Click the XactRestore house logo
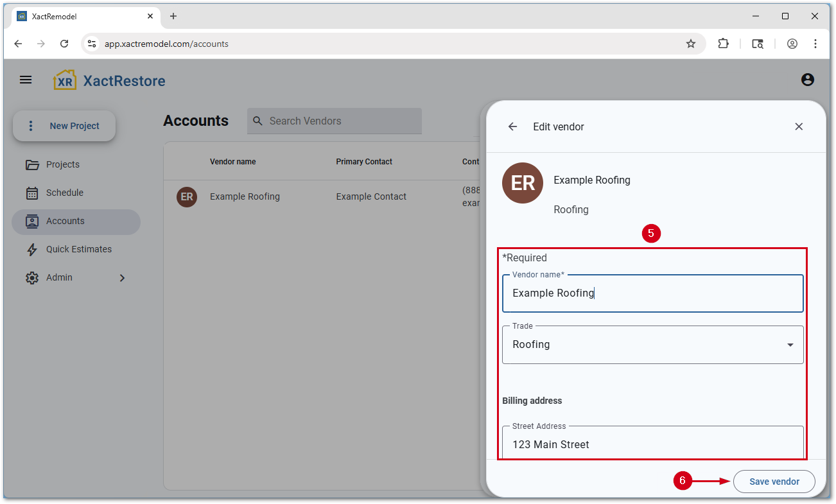The image size is (836, 504). [65, 80]
